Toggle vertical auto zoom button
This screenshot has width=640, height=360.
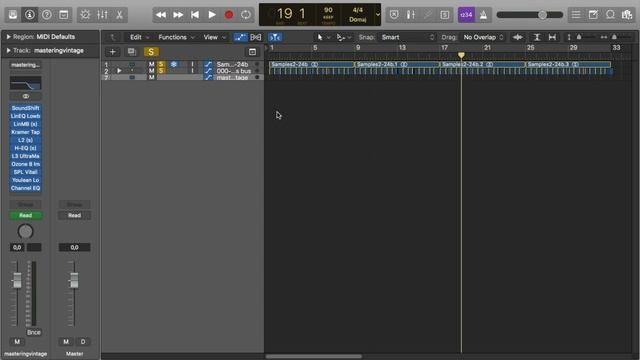click(537, 37)
